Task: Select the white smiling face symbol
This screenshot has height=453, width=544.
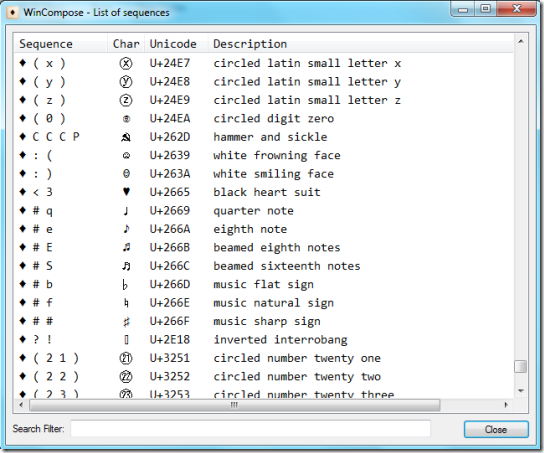Action: 126,174
